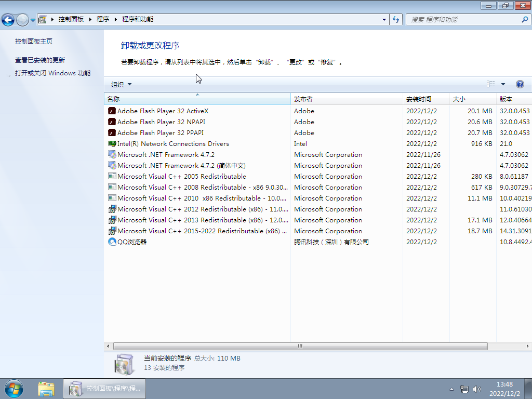Expand the 组织 dropdown menu
The width and height of the screenshot is (532, 399).
click(122, 84)
